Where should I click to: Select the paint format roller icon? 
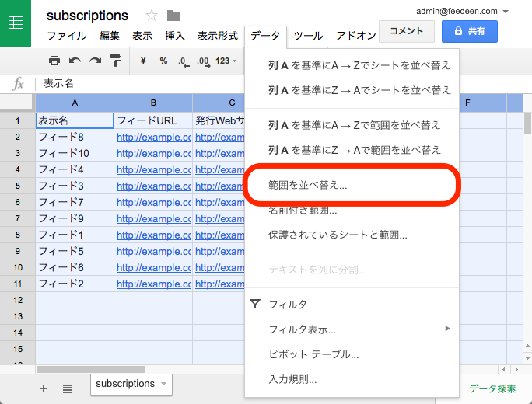point(116,61)
